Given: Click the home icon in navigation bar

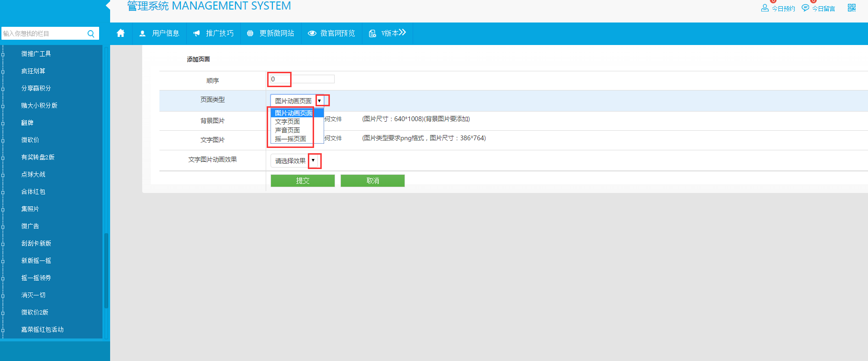Looking at the screenshot, I should click(x=121, y=33).
